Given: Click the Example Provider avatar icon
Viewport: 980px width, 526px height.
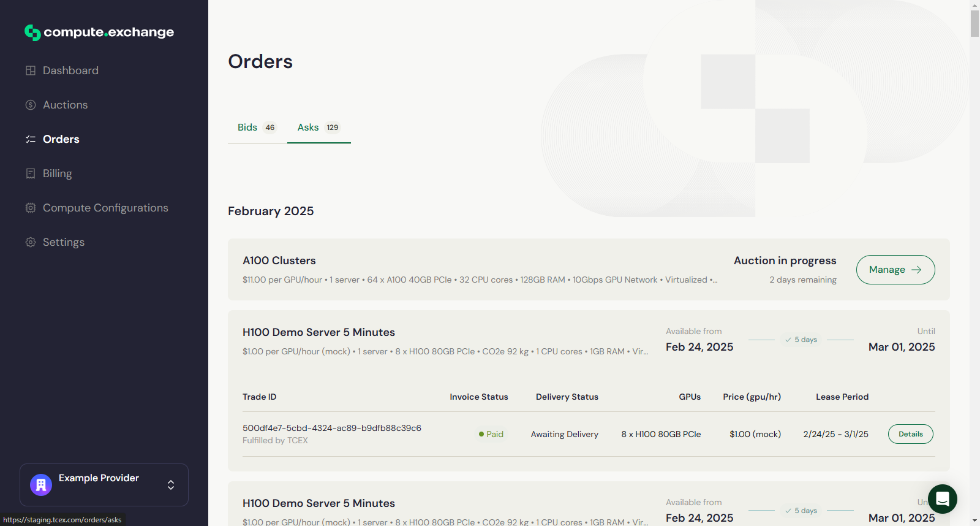Looking at the screenshot, I should click(41, 485).
